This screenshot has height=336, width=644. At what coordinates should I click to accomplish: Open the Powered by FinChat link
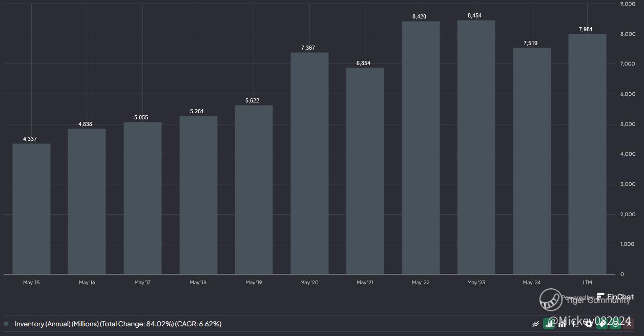tap(597, 297)
